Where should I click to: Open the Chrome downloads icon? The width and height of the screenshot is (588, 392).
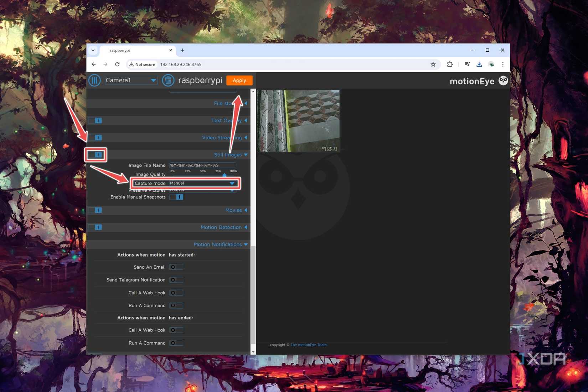(x=479, y=65)
